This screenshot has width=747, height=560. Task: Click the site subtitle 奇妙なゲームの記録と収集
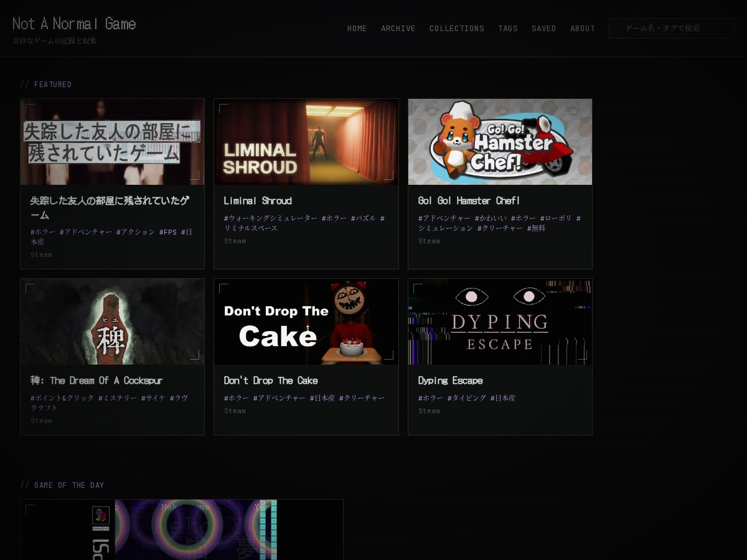pyautogui.click(x=55, y=41)
